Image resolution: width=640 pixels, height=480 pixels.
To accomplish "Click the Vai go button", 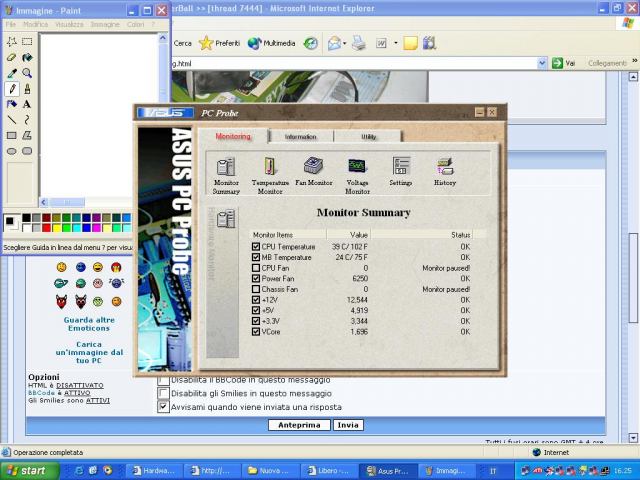I will (x=564, y=63).
